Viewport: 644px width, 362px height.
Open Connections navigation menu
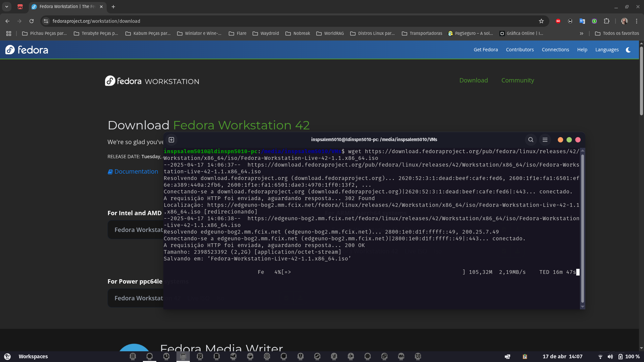(555, 50)
